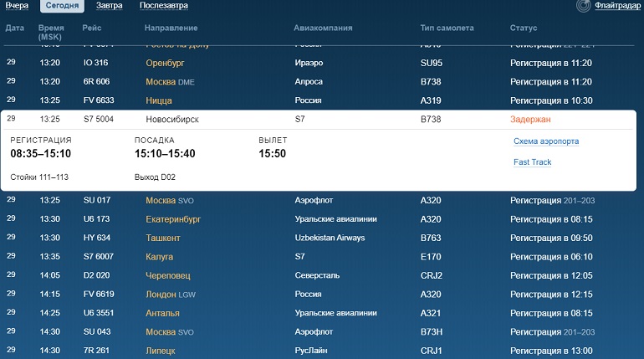Image resolution: width=644 pixels, height=359 pixels.
Task: Click the boarding time 15:10–15:40
Action: 165,154
